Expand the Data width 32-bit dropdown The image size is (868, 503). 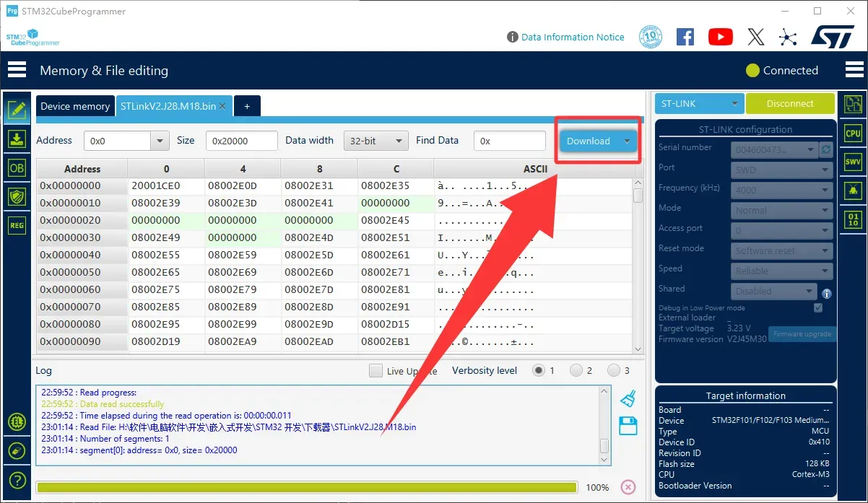[x=375, y=141]
